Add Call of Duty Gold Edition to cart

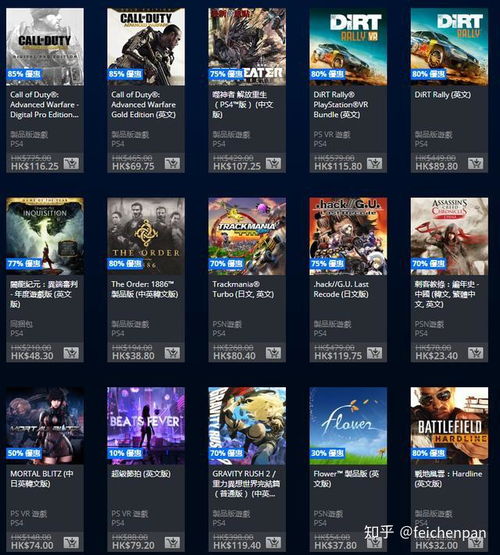point(172,164)
